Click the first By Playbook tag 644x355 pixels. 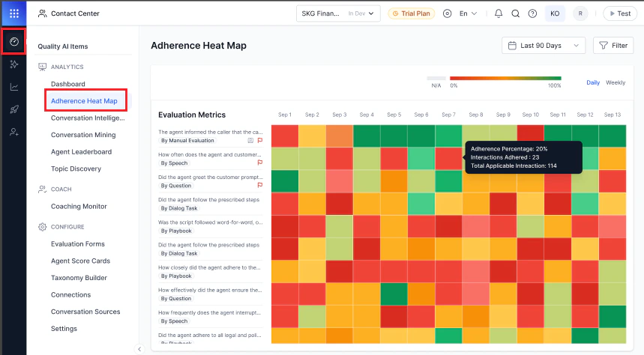[175, 231]
